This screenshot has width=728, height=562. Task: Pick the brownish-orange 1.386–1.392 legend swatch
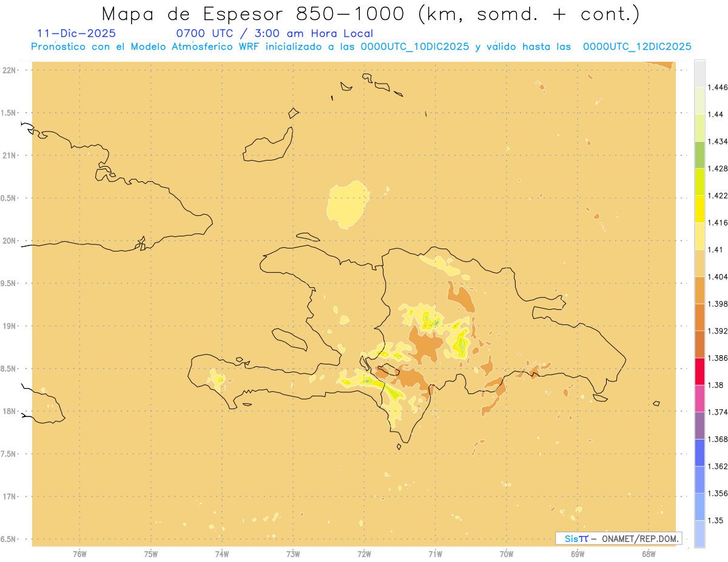point(699,344)
